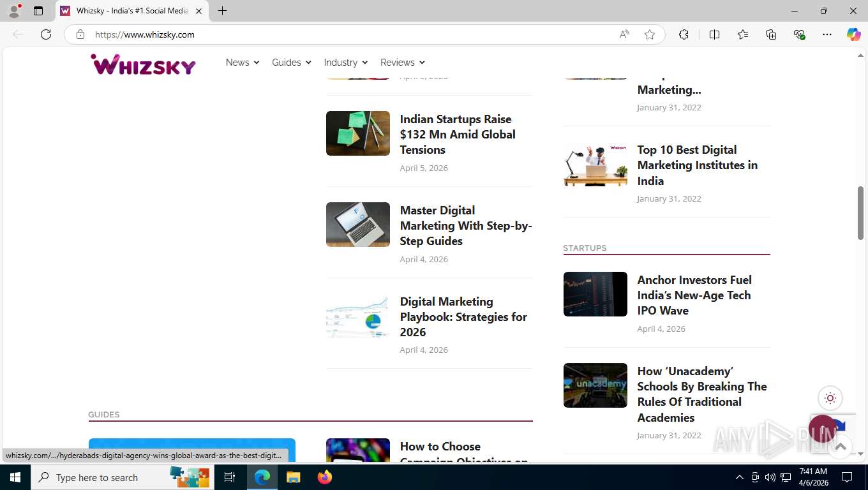Click date 'April 5, 2026' under Indian Startups
Image resolution: width=868 pixels, height=490 pixels.
tap(424, 168)
